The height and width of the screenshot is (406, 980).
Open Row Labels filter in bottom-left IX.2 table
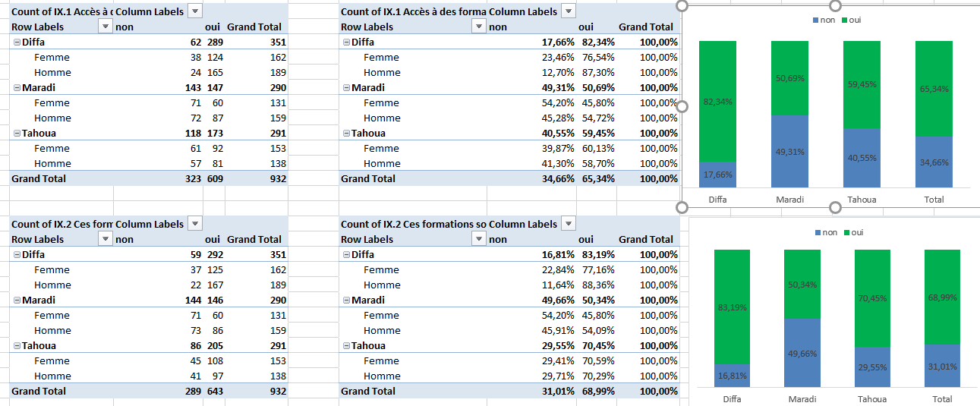[105, 239]
